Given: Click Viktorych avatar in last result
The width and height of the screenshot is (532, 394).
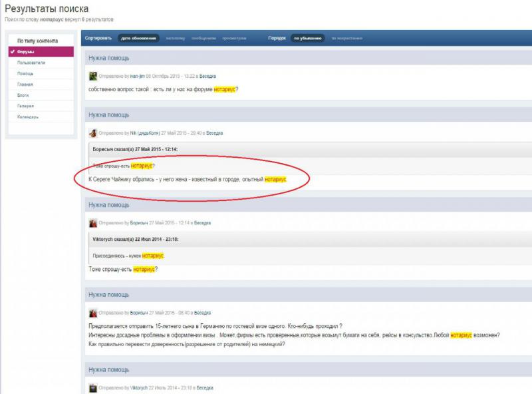Looking at the screenshot, I should (93, 388).
